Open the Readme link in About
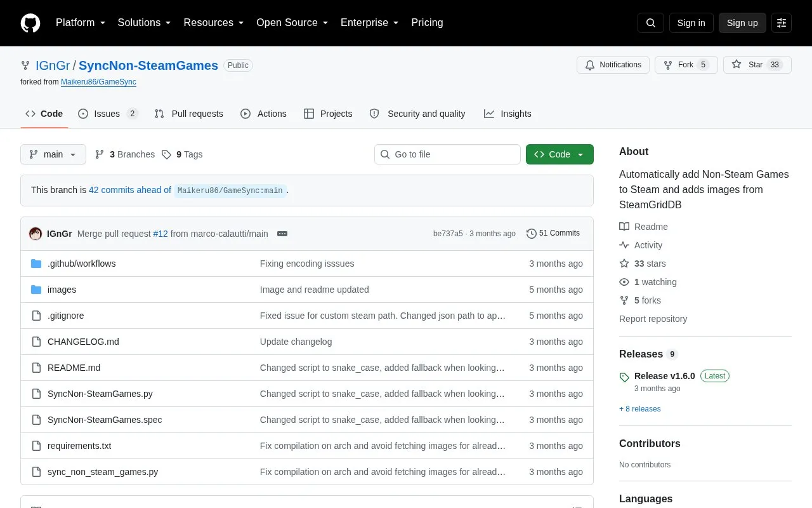This screenshot has height=508, width=812. (643, 227)
